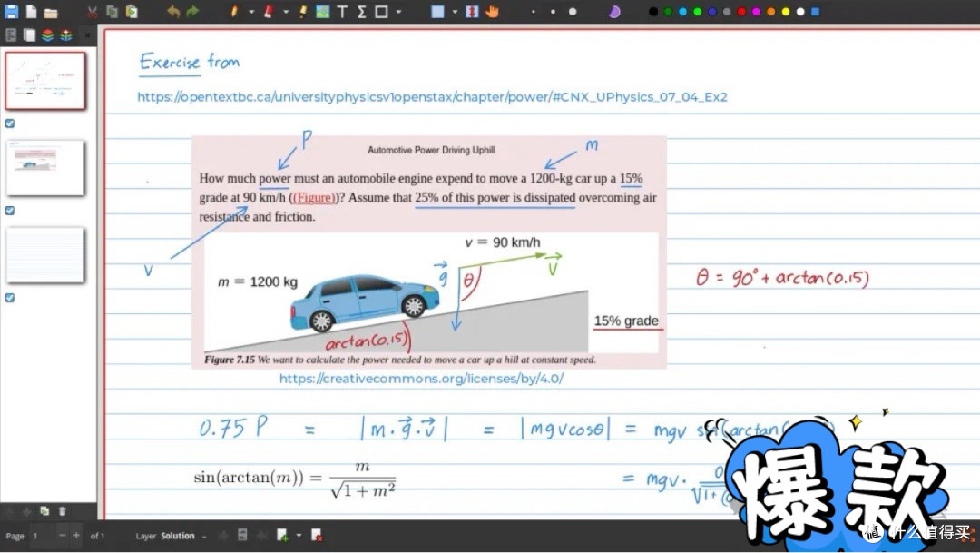980x553 pixels.
Task: Expand the shape tool dropdown arrow
Action: click(398, 11)
